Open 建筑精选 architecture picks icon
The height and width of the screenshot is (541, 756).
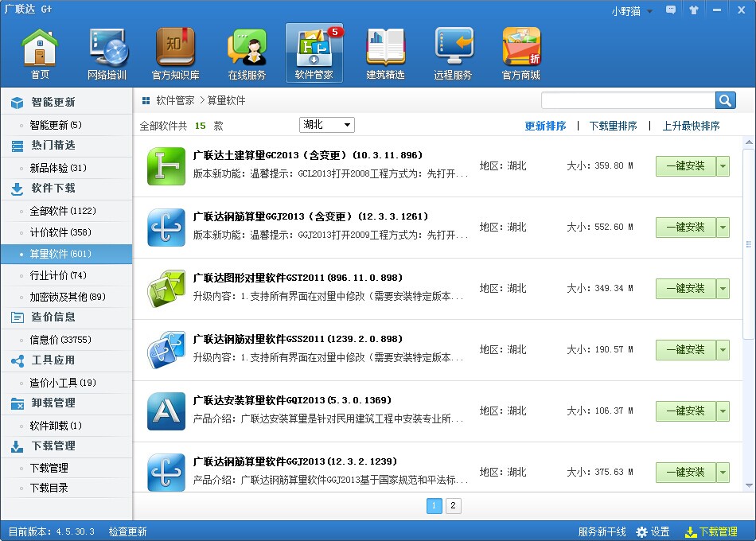click(385, 54)
